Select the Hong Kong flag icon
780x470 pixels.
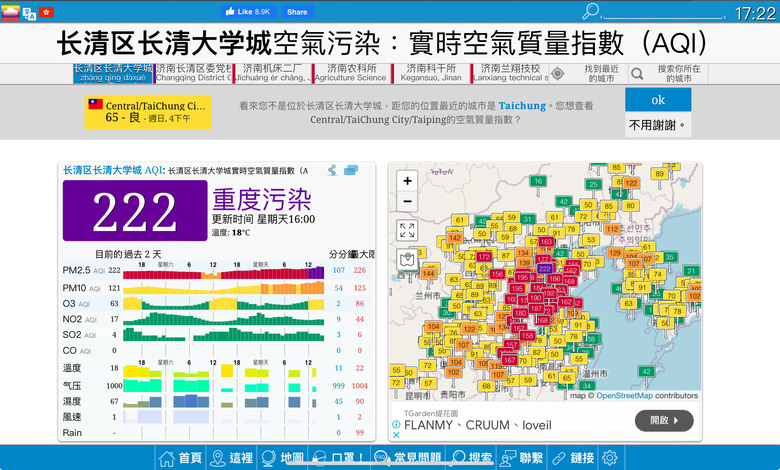46,12
